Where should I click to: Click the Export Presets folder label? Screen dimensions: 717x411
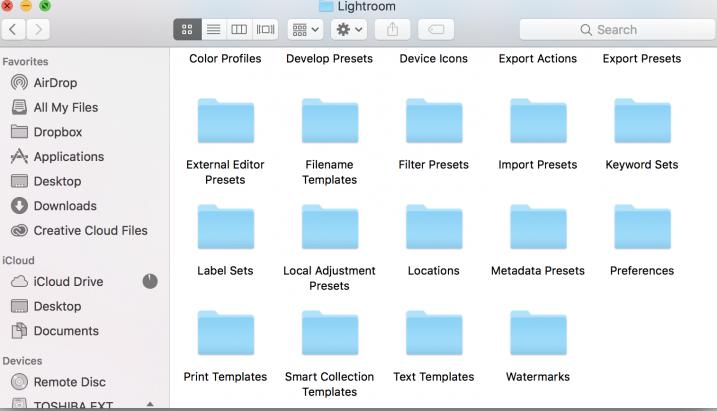(642, 59)
